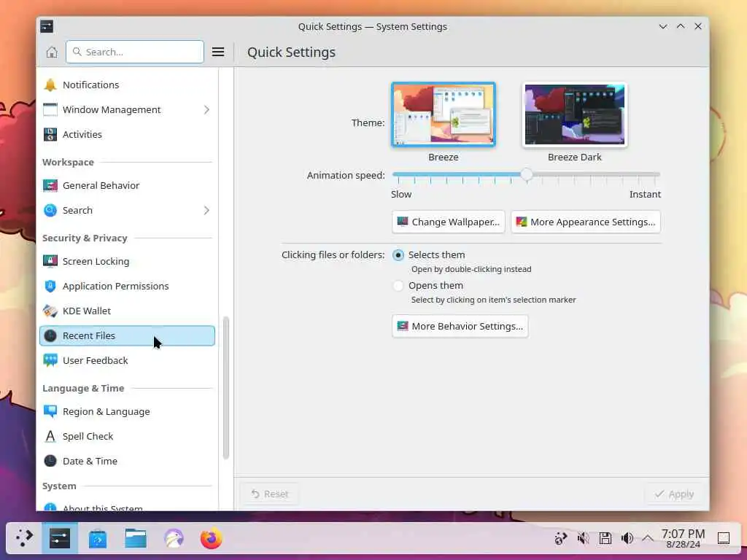The height and width of the screenshot is (560, 747).
Task: Select the 'Selects them' radio option
Action: (398, 254)
